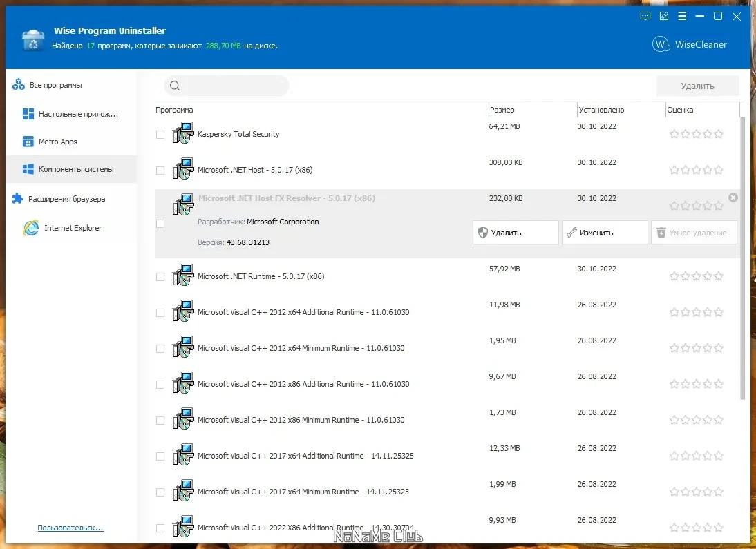756x549 pixels.
Task: Check the Microsoft .NET Host 5.0.17 checkbox
Action: tap(160, 171)
